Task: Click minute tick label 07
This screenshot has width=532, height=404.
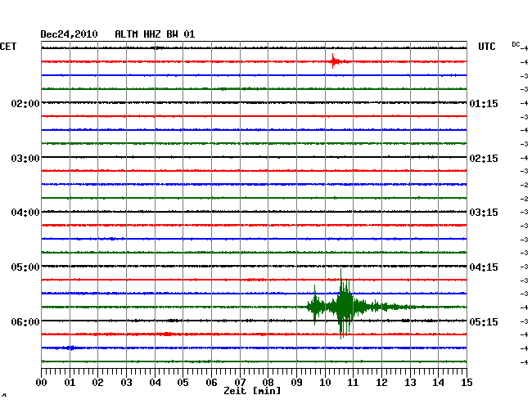Action: coord(240,382)
